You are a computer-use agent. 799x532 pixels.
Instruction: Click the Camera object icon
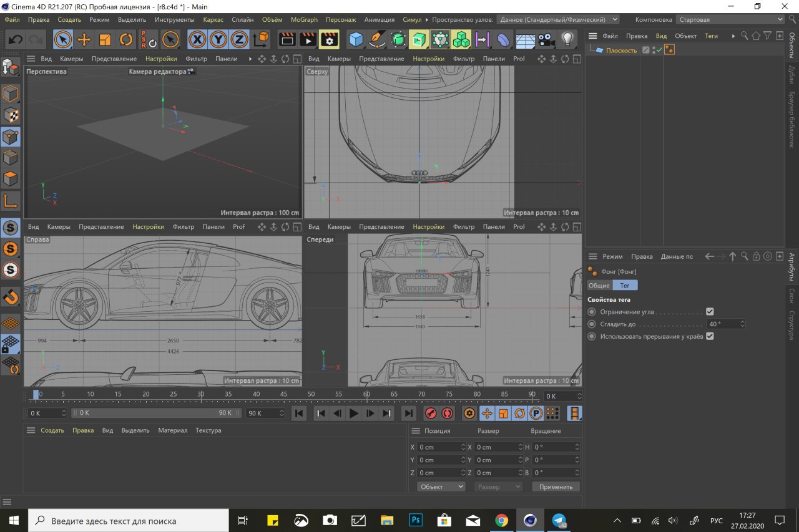pyautogui.click(x=546, y=40)
